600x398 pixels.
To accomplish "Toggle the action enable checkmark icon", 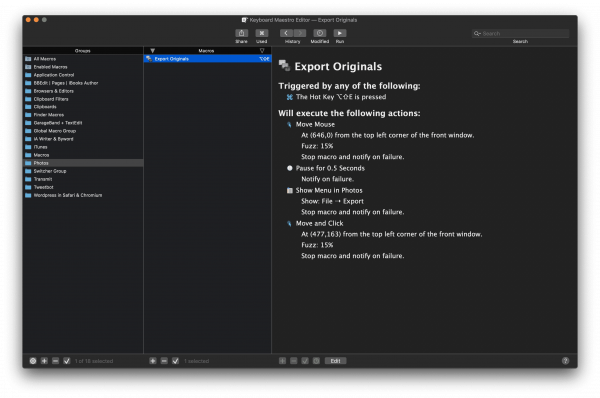I will point(305,361).
